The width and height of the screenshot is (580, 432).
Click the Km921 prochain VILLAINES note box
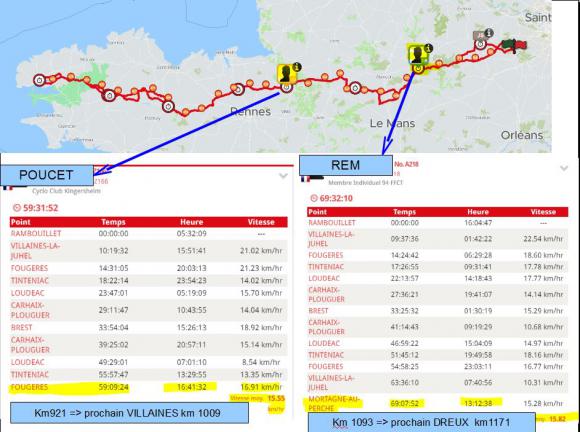click(129, 413)
